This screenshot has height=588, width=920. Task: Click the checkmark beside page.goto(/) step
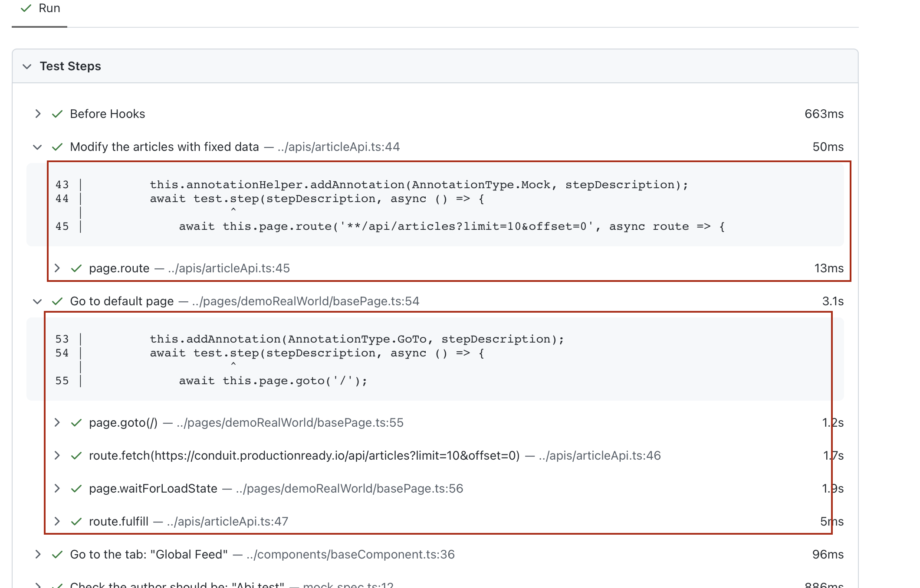point(76,423)
